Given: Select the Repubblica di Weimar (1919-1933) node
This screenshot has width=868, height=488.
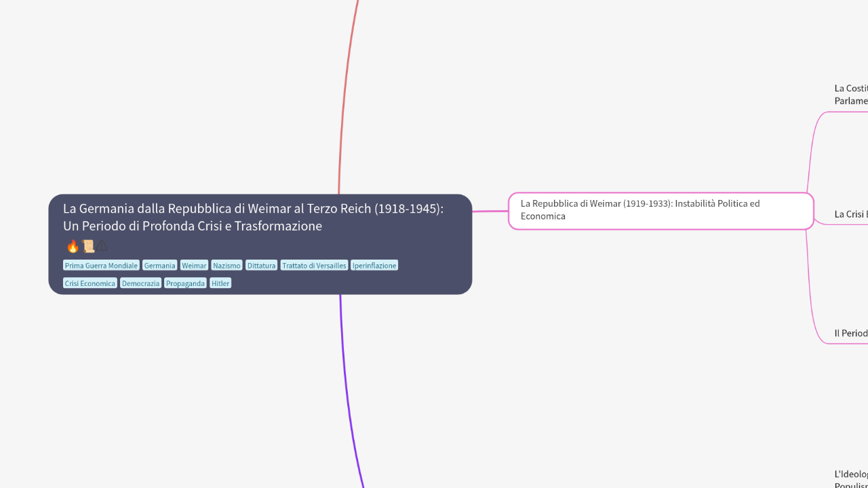Looking at the screenshot, I should tap(660, 210).
